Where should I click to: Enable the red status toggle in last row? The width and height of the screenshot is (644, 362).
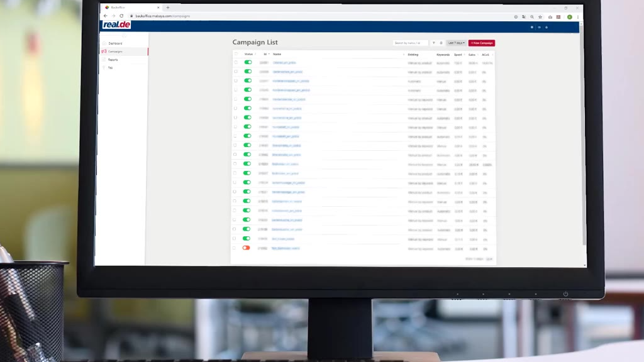[246, 248]
